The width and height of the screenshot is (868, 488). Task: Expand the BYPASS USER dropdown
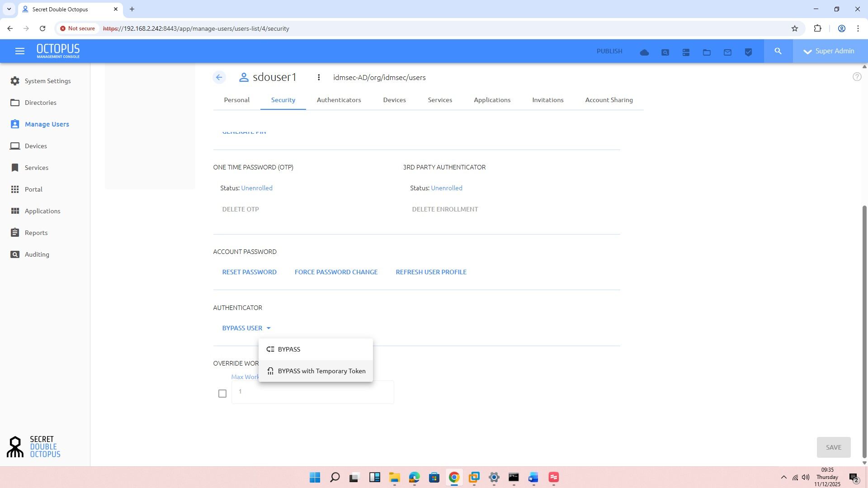pos(246,328)
